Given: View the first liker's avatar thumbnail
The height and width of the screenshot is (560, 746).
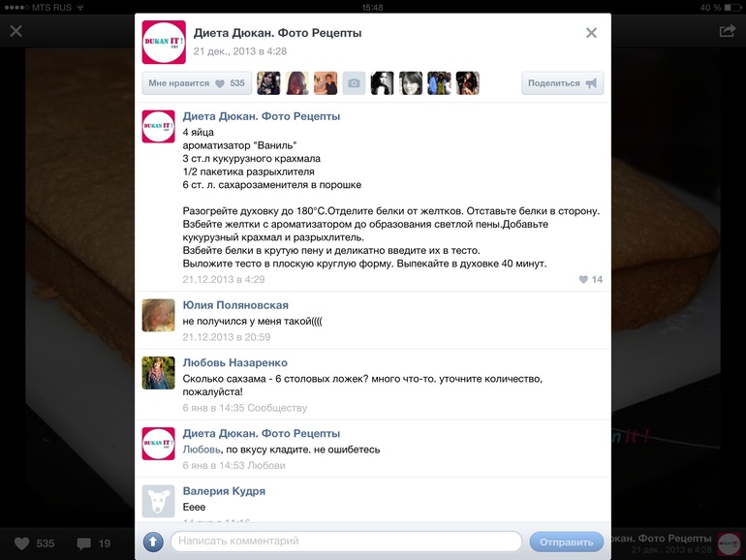Looking at the screenshot, I should point(268,83).
